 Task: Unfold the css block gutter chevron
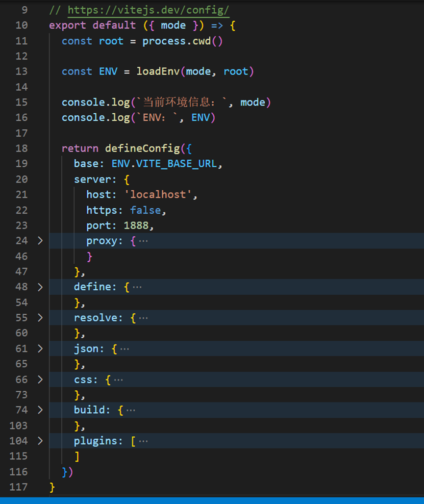pyautogui.click(x=40, y=379)
